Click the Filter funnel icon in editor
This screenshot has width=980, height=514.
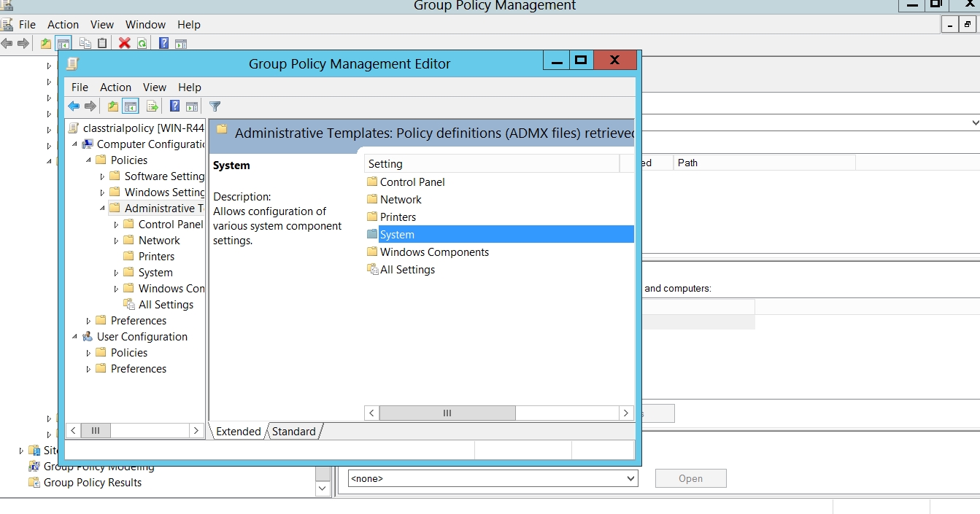(x=215, y=106)
